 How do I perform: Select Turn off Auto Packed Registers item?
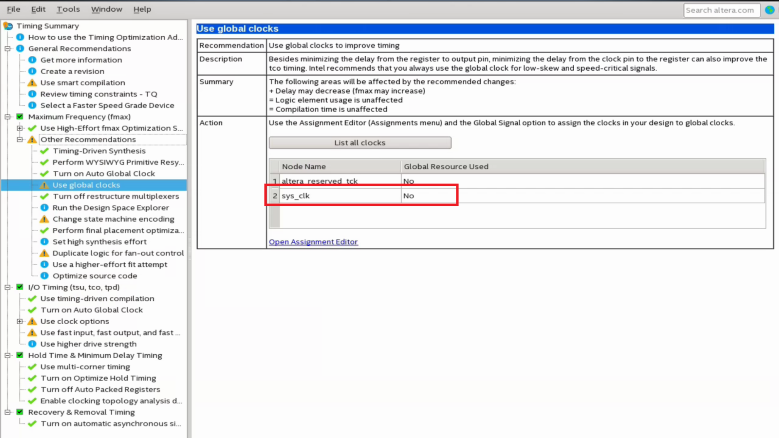[x=100, y=390]
